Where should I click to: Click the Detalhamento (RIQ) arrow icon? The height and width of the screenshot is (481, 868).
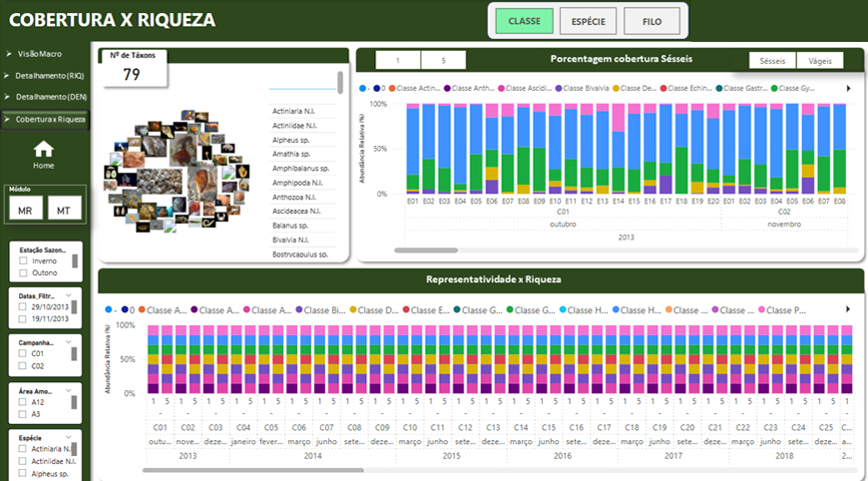(7, 75)
